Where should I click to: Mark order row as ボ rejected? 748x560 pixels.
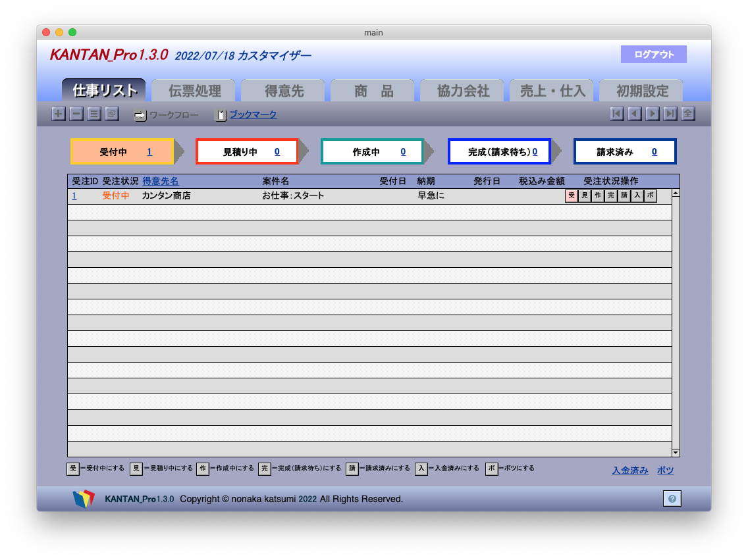point(650,196)
